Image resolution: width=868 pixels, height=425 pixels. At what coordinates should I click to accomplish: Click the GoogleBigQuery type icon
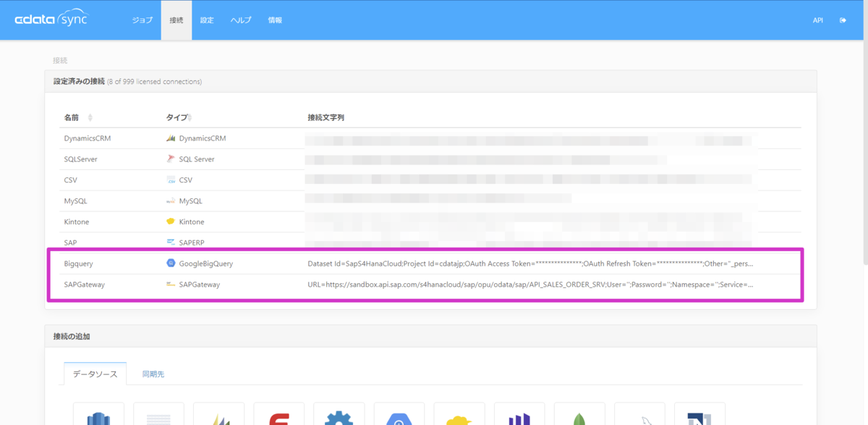point(171,264)
